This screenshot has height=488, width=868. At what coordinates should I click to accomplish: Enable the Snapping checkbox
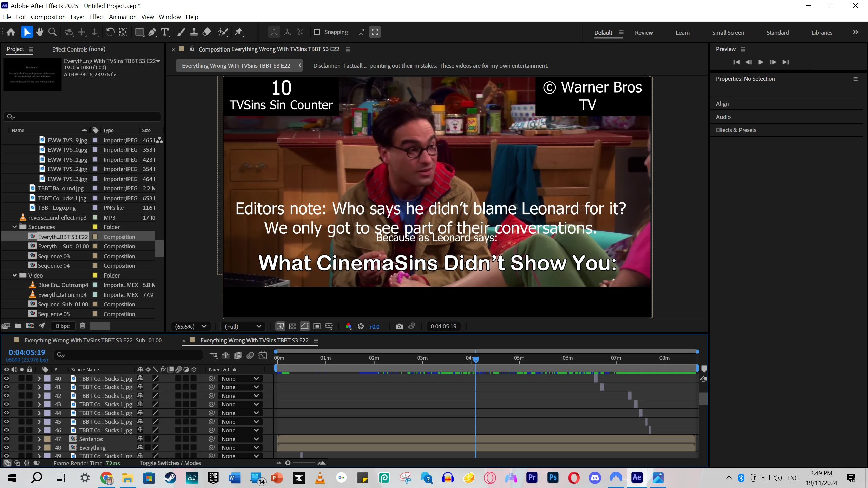click(317, 32)
